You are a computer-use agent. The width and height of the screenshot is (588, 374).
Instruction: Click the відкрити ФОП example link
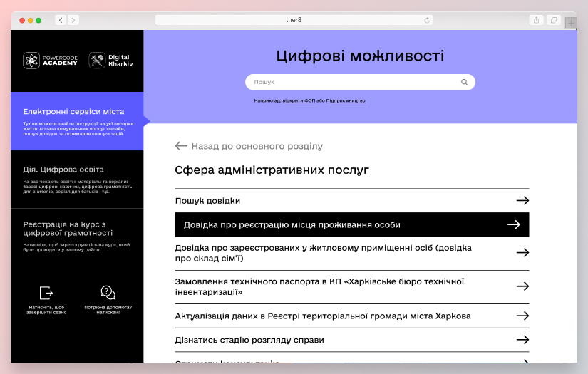coord(299,100)
